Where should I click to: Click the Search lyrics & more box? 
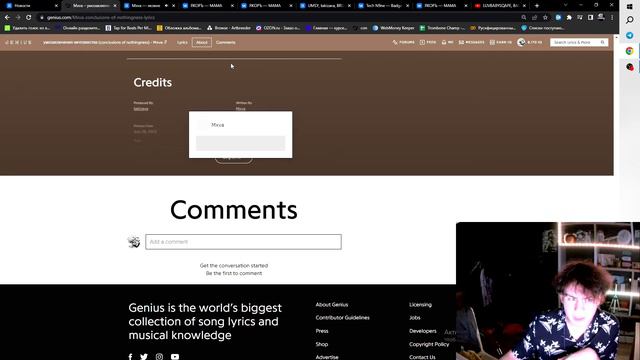(x=579, y=42)
